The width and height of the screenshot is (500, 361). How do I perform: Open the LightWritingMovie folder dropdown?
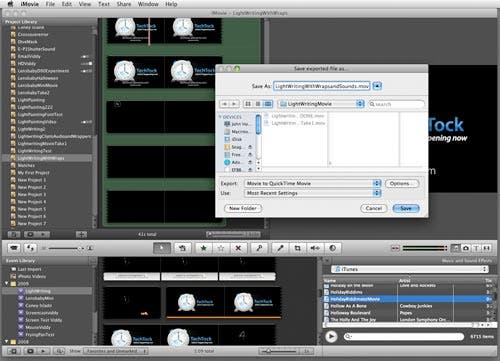[x=321, y=104]
